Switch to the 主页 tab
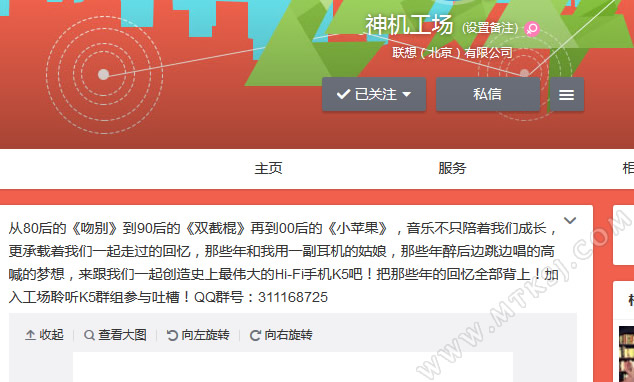This screenshot has width=634, height=382. tap(268, 168)
